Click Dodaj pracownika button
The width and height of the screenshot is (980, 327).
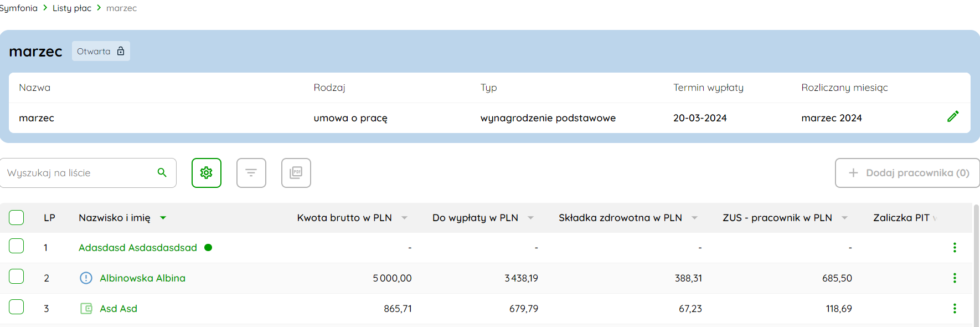pyautogui.click(x=907, y=173)
